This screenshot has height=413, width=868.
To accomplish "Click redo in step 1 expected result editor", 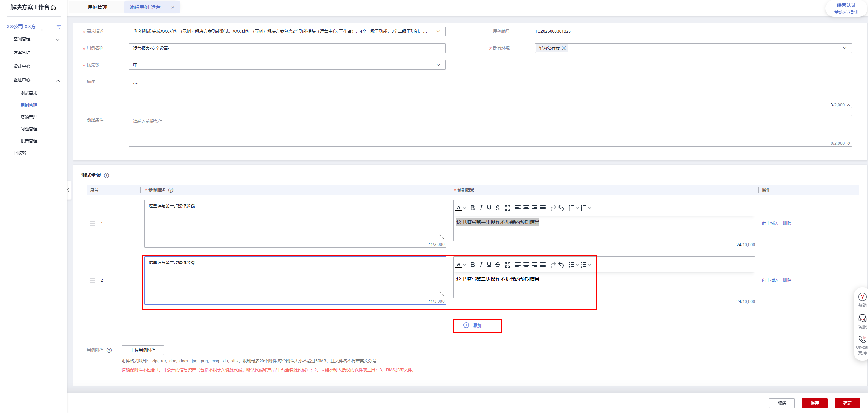I will pyautogui.click(x=553, y=208).
